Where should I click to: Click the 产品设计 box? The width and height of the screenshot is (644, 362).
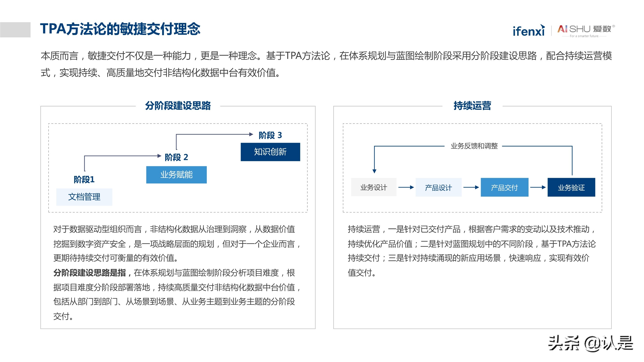pos(438,187)
